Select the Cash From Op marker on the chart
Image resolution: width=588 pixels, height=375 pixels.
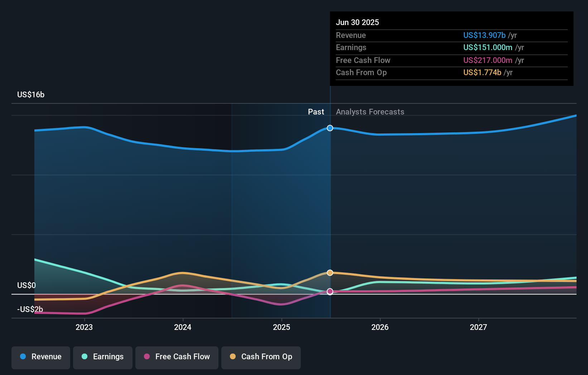330,272
